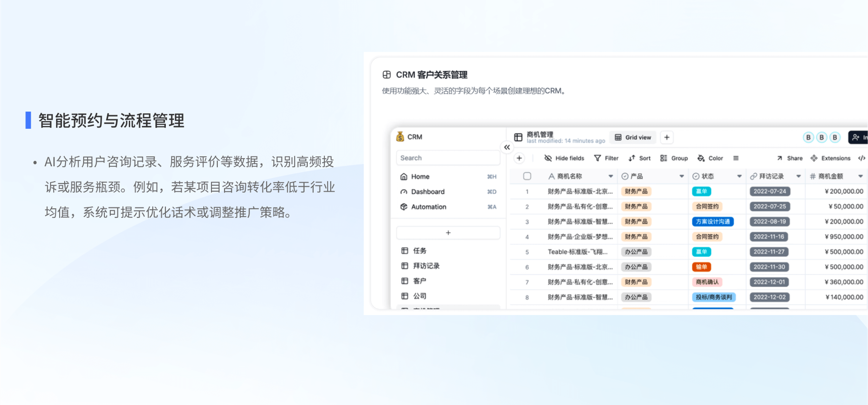Open the Group option
The image size is (868, 405).
click(674, 159)
